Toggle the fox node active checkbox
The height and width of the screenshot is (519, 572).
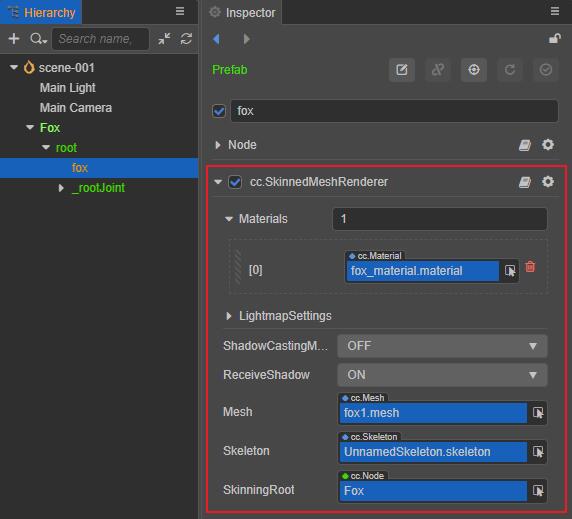pyautogui.click(x=219, y=111)
